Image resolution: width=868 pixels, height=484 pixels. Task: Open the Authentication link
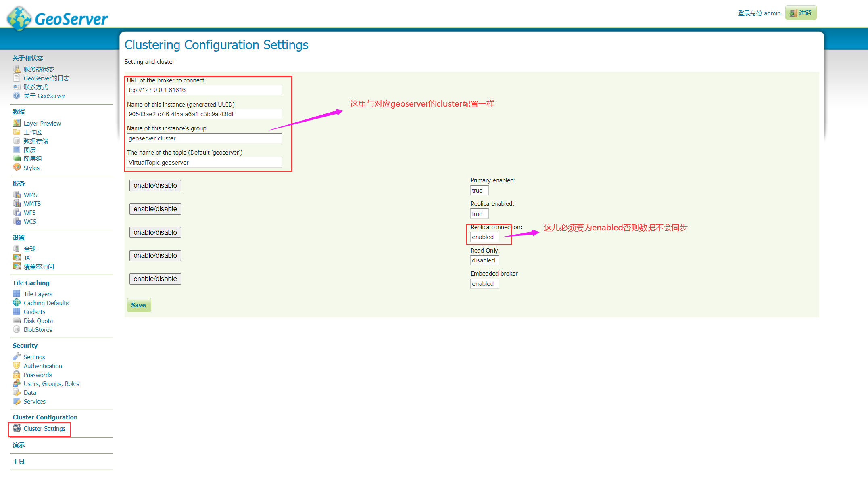point(43,366)
